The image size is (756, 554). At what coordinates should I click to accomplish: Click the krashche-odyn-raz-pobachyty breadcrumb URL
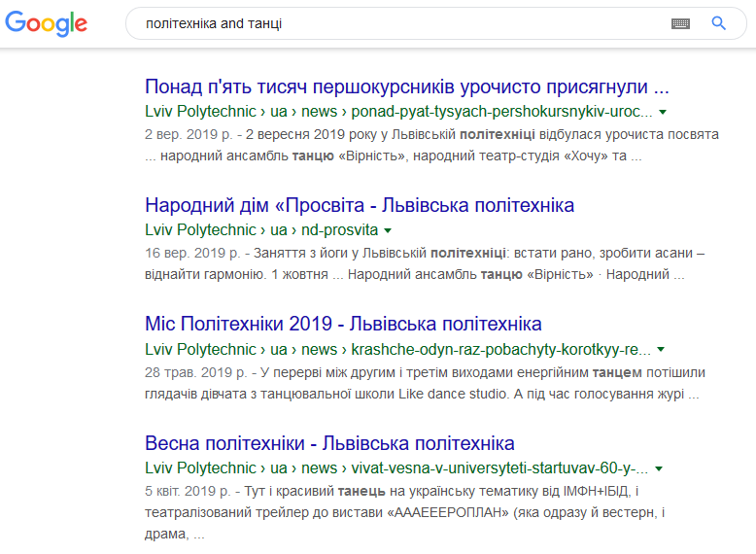click(x=397, y=349)
